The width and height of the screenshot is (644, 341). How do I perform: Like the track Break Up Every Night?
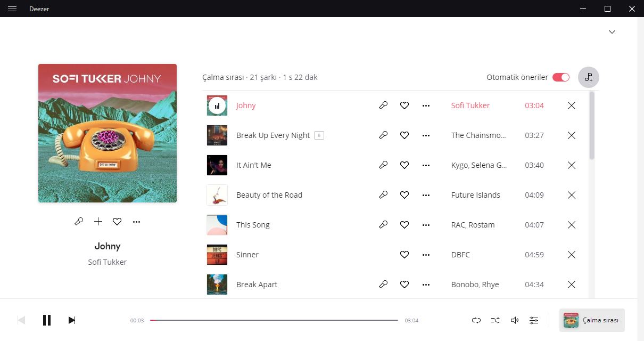[404, 135]
